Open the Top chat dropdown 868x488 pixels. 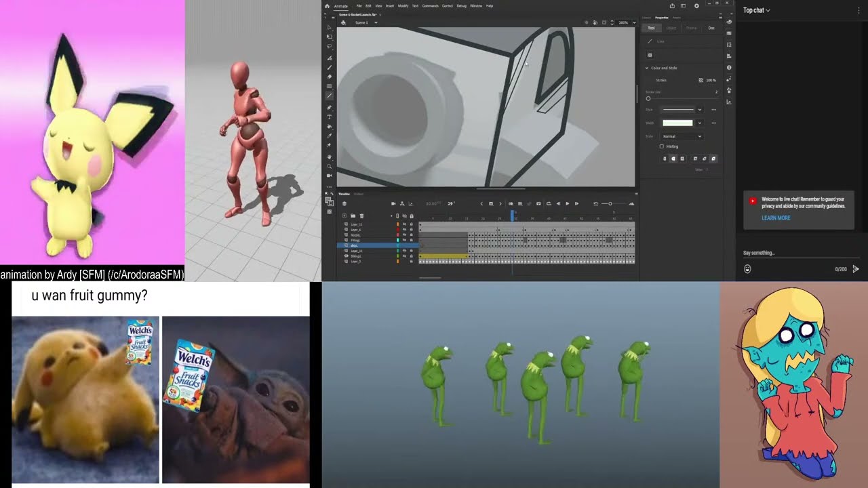[x=757, y=10]
